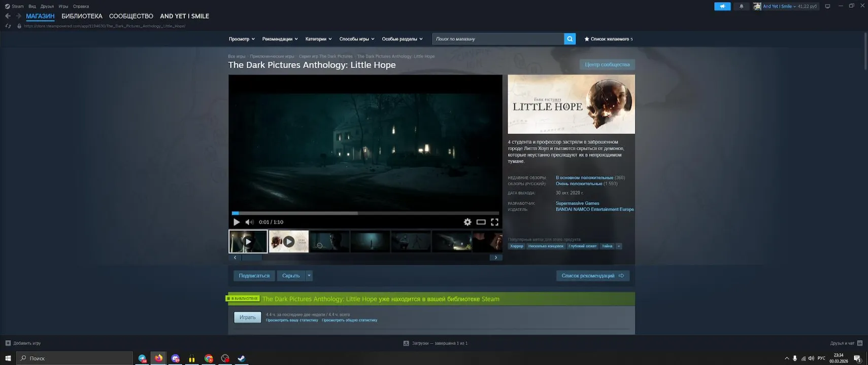Move the media strip left with its arrow
The width and height of the screenshot is (868, 365).
(235, 258)
